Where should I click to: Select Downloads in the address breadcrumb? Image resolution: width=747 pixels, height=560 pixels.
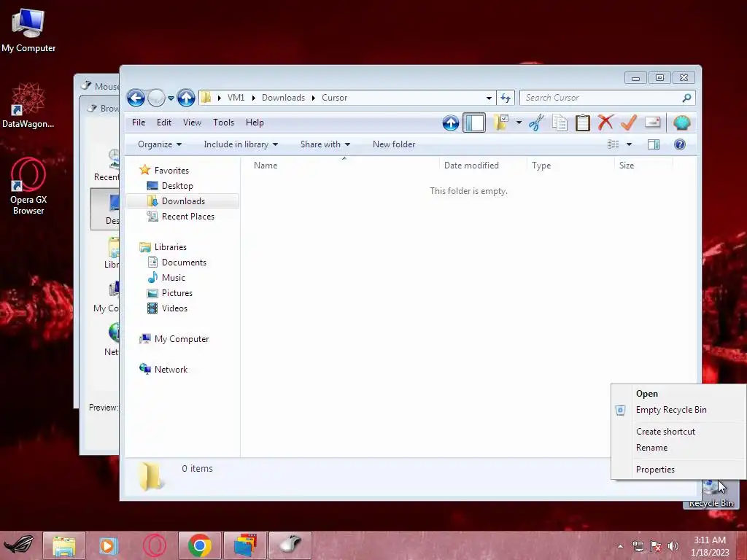click(284, 98)
